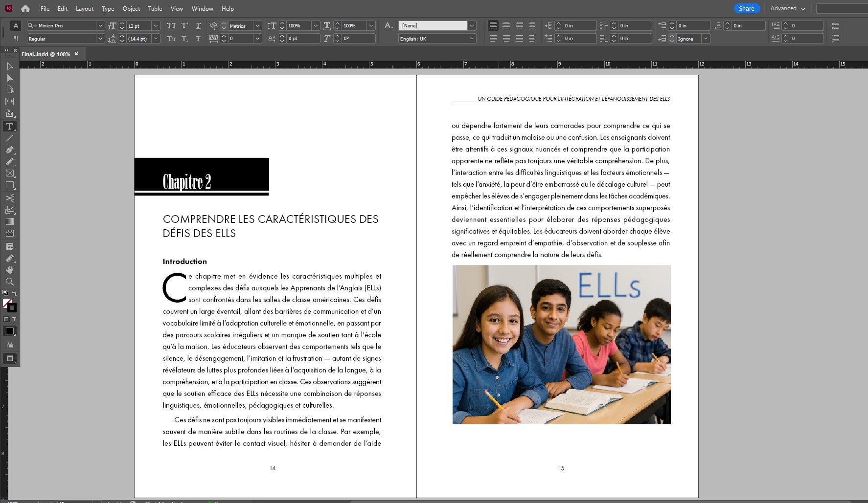868x503 pixels.
Task: Click the Share button
Action: [x=746, y=8]
